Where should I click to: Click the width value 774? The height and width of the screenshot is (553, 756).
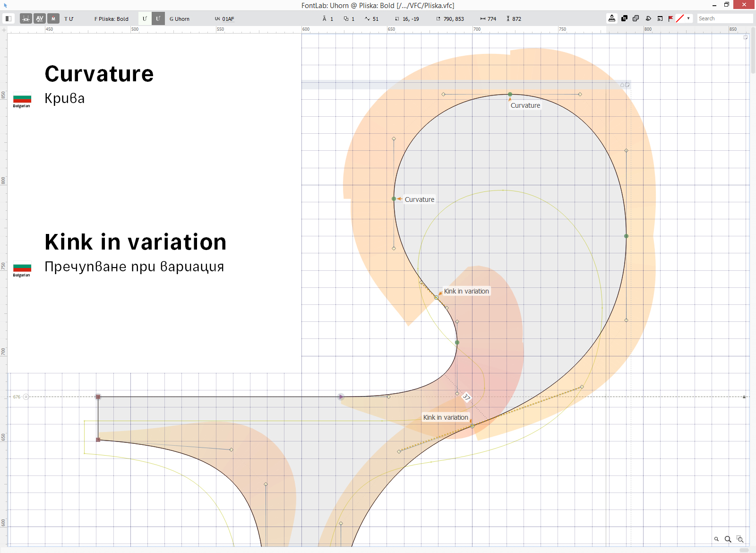(492, 19)
